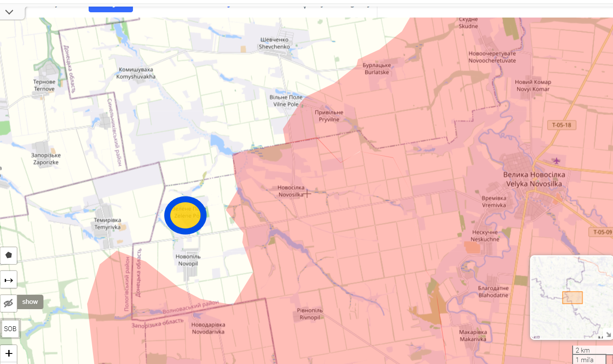Toggle the crossed-eye visibility button

8,303
